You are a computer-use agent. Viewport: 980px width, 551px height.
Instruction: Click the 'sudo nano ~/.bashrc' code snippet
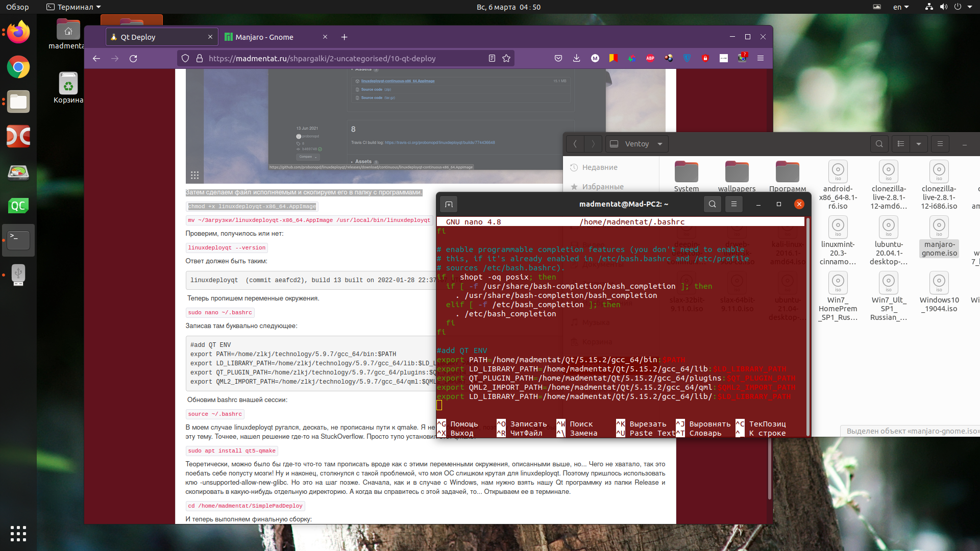[220, 313]
